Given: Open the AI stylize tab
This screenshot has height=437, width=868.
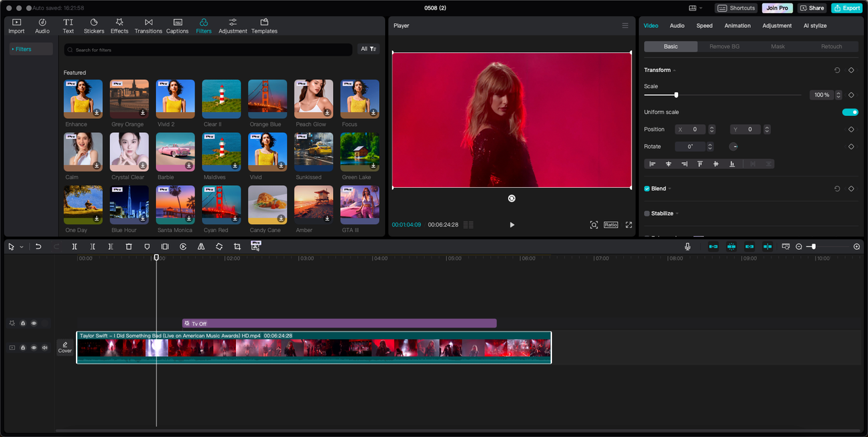Looking at the screenshot, I should click(815, 26).
